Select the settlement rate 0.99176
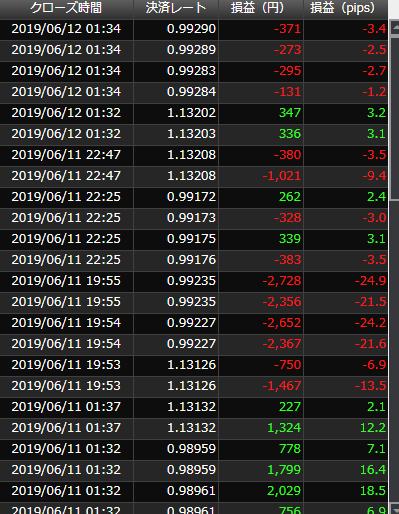Screen dimensions: 399x514 coord(191,260)
